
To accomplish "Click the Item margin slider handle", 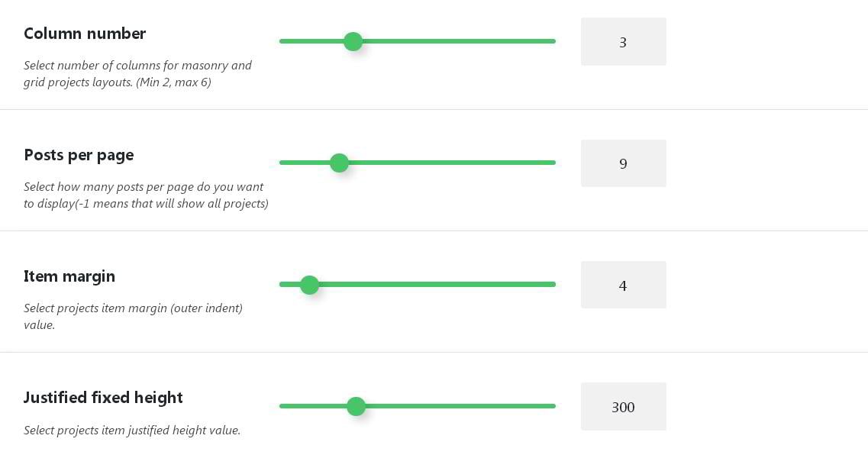I will tap(309, 285).
